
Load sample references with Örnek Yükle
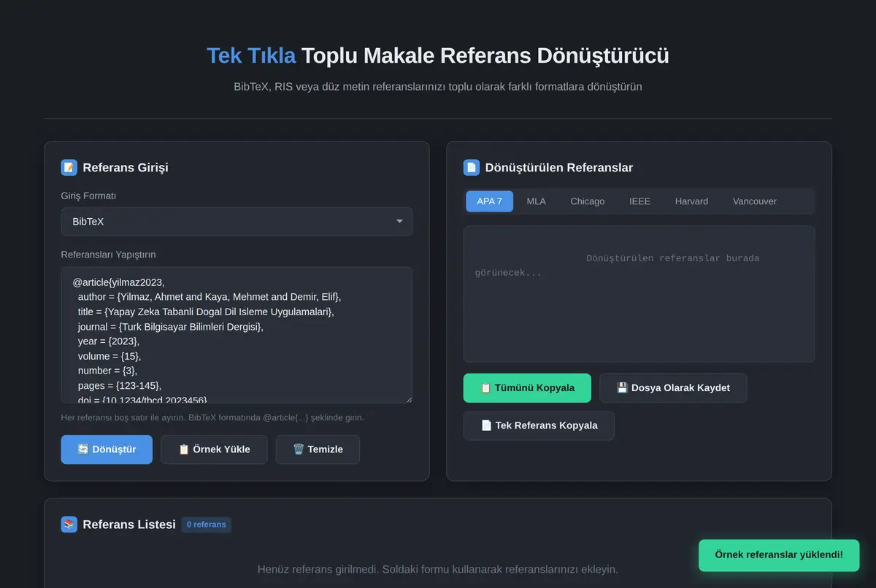214,449
